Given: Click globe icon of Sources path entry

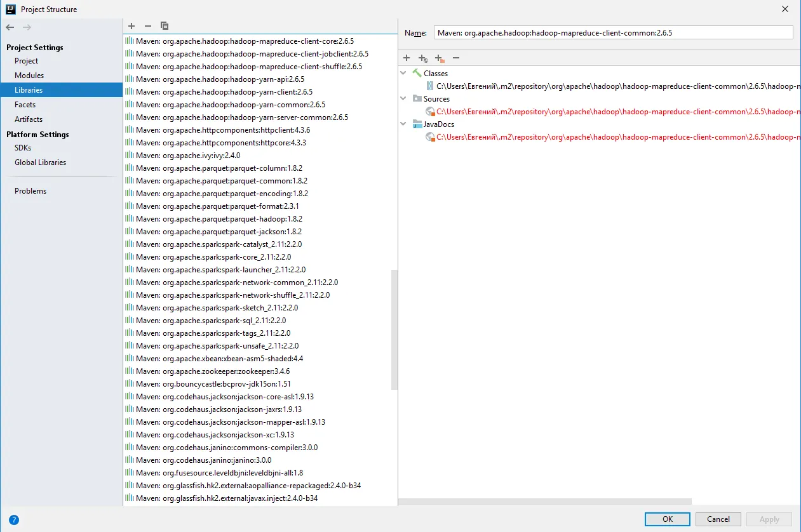Looking at the screenshot, I should 430,111.
